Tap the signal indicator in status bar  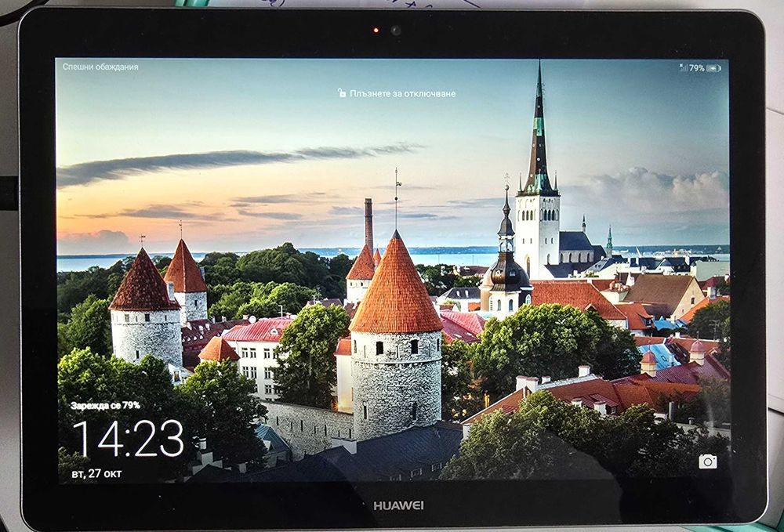pyautogui.click(x=684, y=68)
